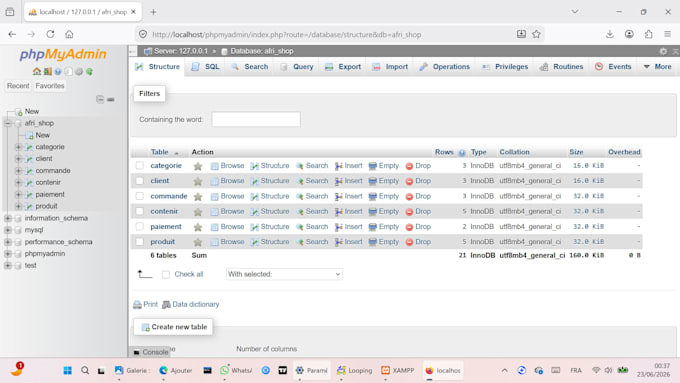Select the client table checkbox
Viewport: 680px width, 383px height.
(140, 181)
